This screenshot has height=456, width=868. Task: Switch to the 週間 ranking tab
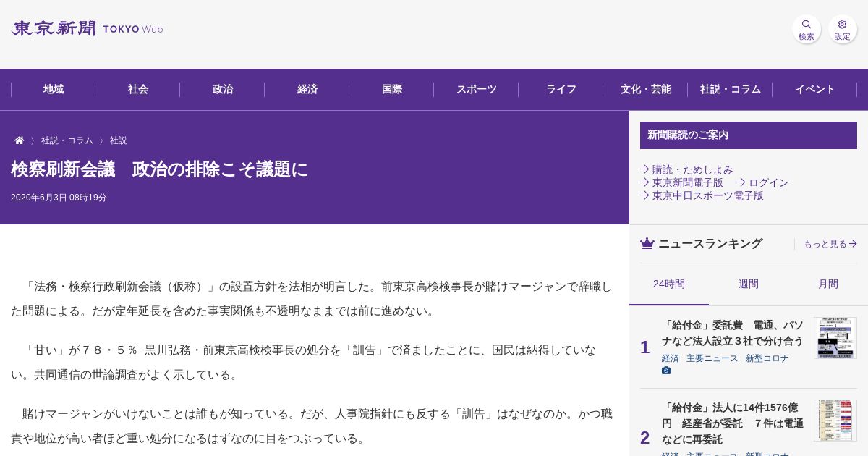pyautogui.click(x=749, y=284)
